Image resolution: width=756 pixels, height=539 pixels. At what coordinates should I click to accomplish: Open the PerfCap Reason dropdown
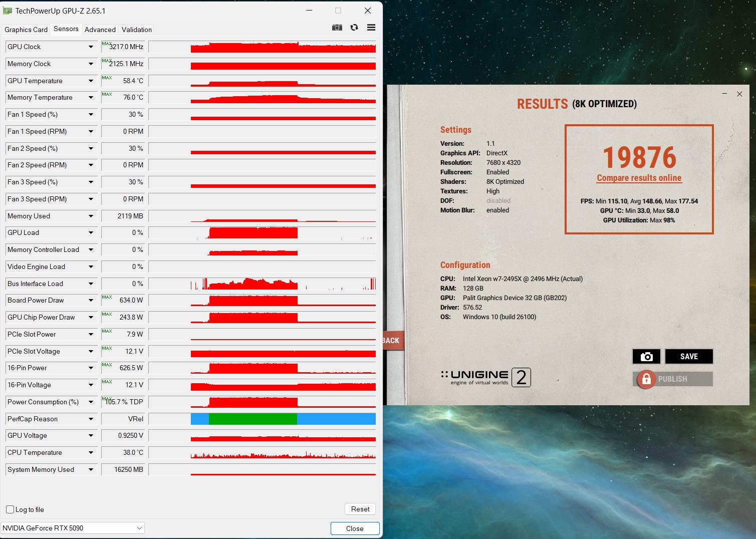click(91, 419)
